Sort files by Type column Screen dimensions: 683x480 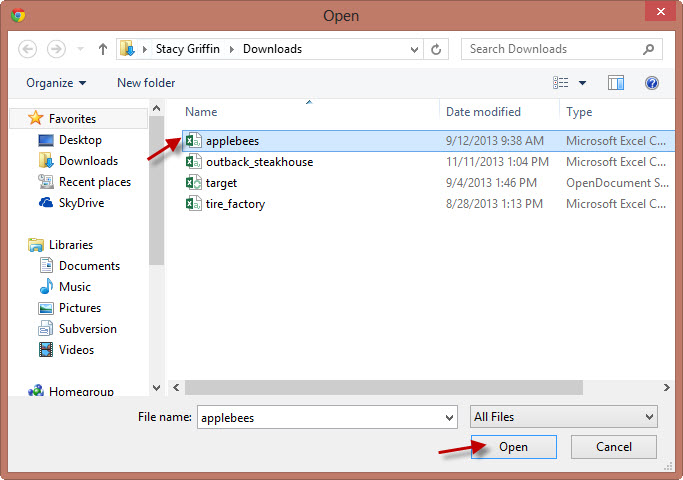coord(579,112)
